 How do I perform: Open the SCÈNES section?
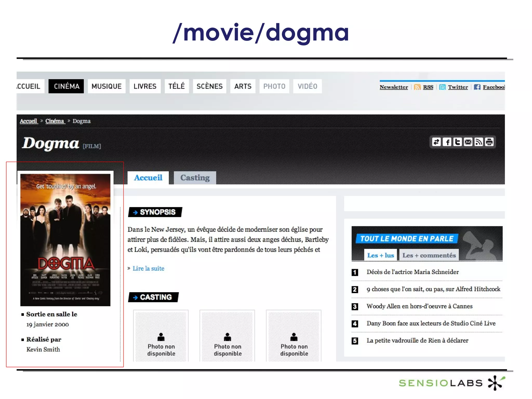(210, 86)
